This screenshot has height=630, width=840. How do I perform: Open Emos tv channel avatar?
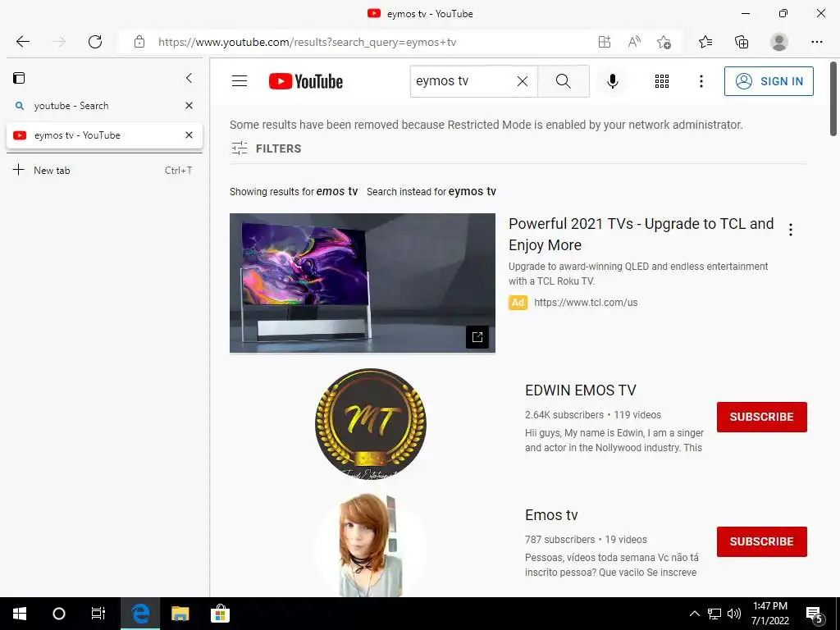(371, 546)
